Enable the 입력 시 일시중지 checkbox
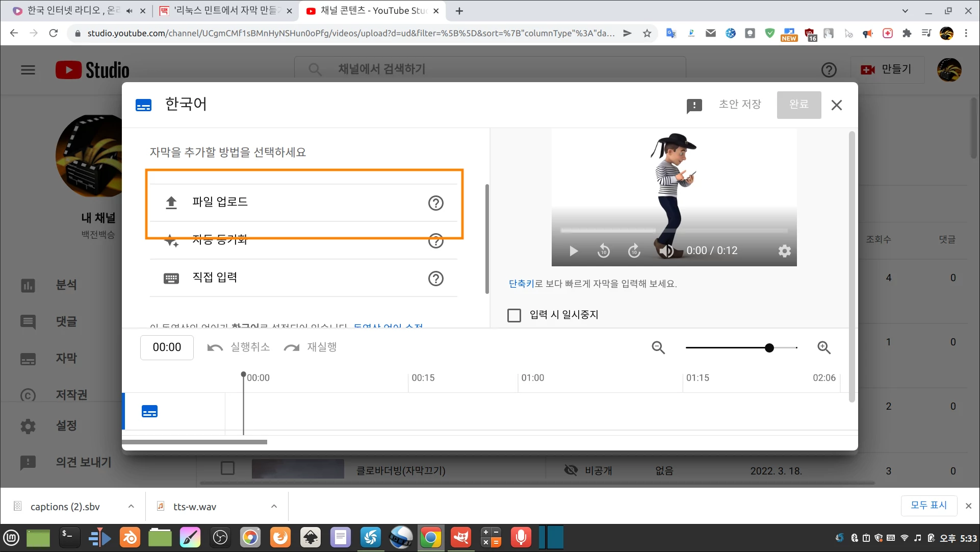Screen dimensions: 980x552 click(x=514, y=315)
